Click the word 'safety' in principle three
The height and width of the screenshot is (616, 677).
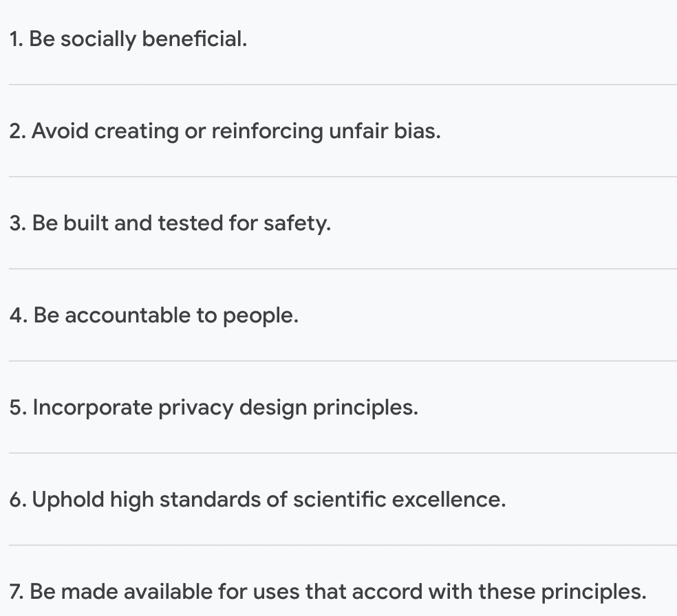pyautogui.click(x=297, y=224)
